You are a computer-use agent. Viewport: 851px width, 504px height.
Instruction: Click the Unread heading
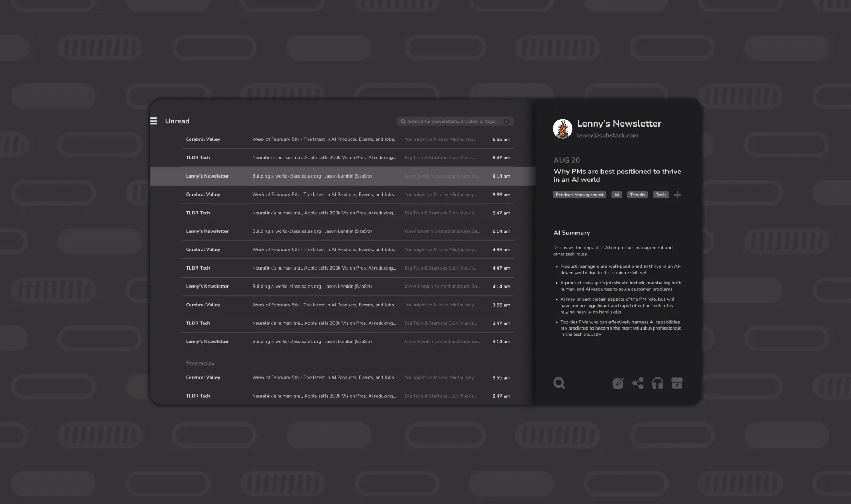click(177, 121)
